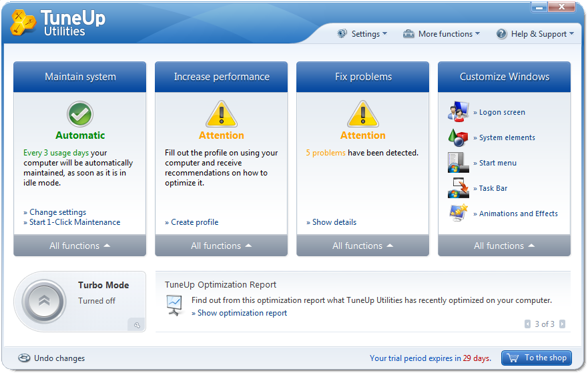Viewport: 588px width, 373px height.
Task: Click the shopping cart icon
Action: point(513,358)
